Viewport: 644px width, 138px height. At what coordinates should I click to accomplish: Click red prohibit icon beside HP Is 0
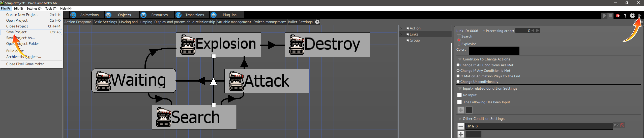[622, 125]
